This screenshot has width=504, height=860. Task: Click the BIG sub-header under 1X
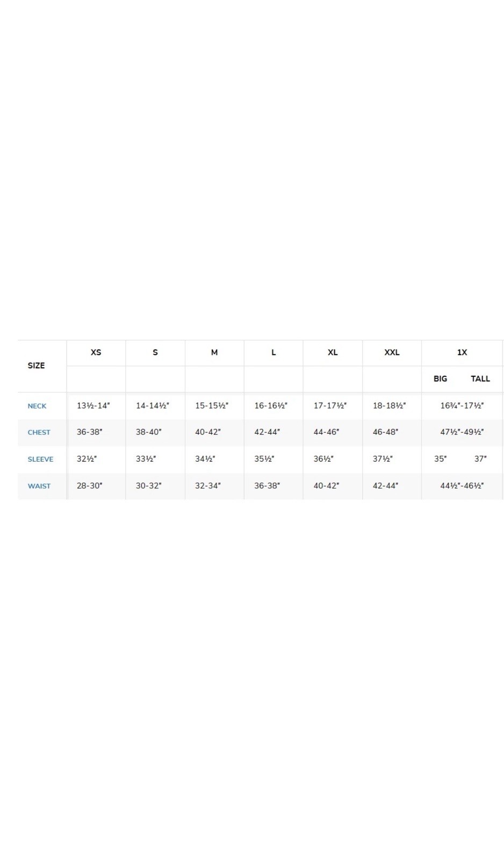pyautogui.click(x=440, y=379)
